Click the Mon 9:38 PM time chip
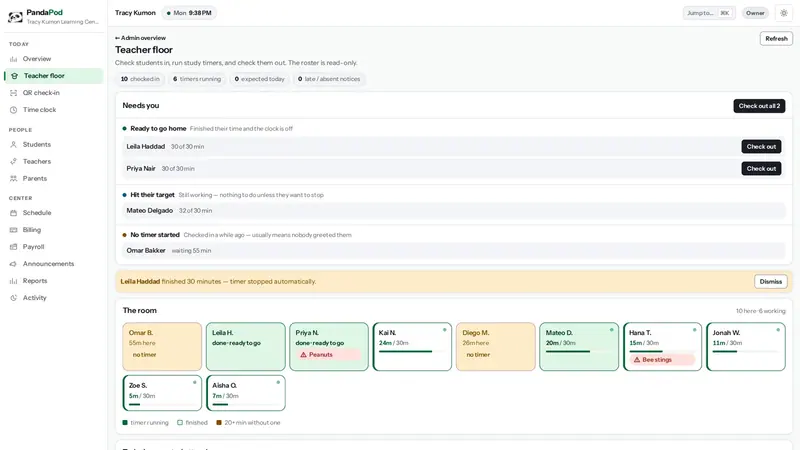This screenshot has height=450, width=800. click(x=189, y=13)
